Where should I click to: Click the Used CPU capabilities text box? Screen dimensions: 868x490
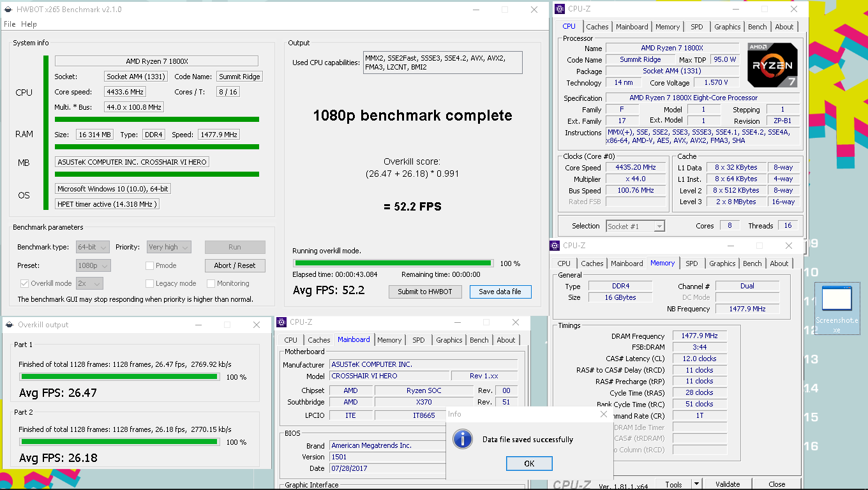(442, 63)
